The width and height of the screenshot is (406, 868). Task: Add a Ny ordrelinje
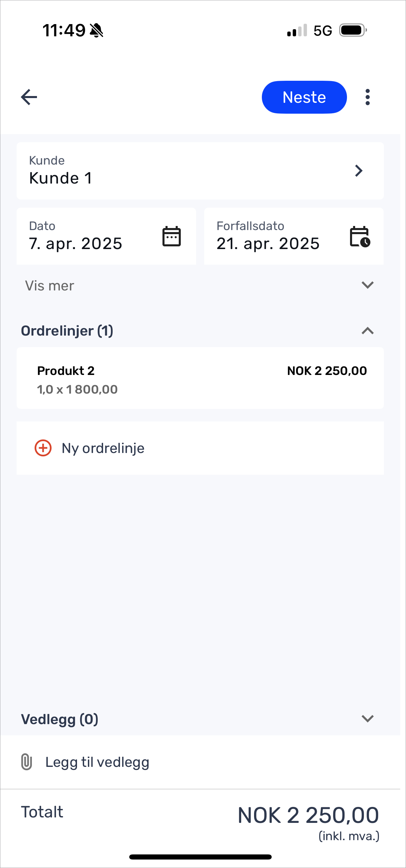(x=200, y=448)
